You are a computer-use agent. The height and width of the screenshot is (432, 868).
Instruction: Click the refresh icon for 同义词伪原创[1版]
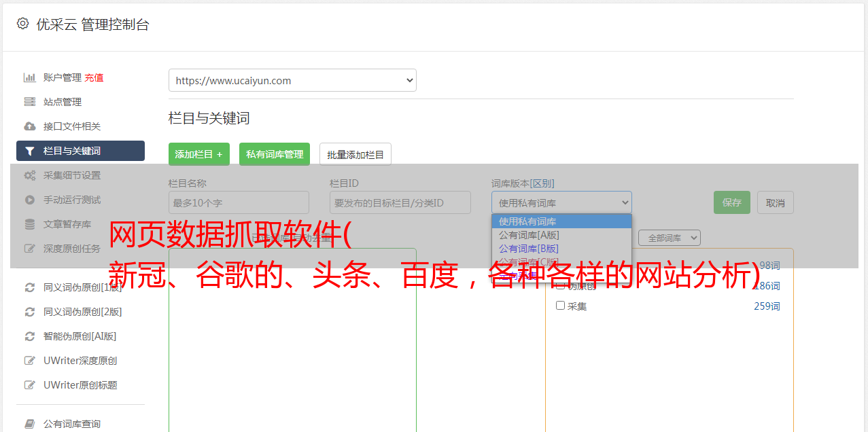pos(30,287)
